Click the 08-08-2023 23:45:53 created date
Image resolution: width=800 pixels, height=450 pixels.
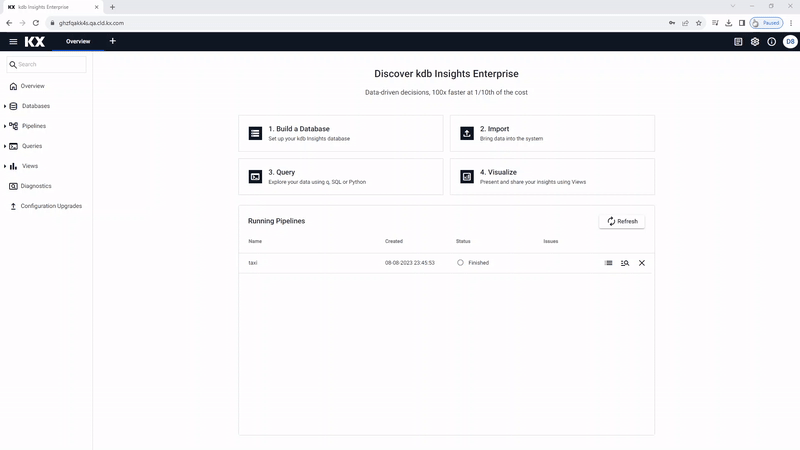tap(410, 263)
